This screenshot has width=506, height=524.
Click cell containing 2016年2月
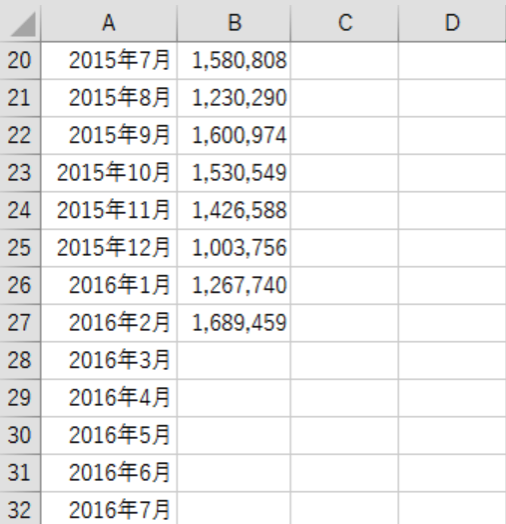[x=109, y=322]
